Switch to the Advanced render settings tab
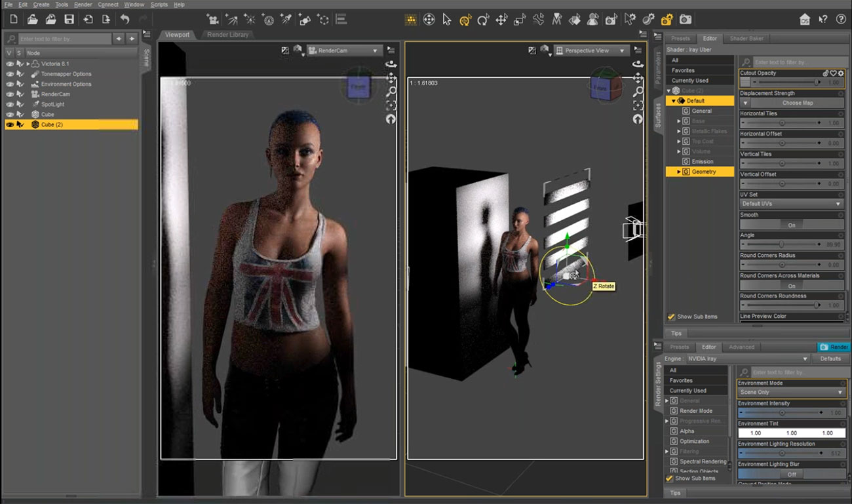Image resolution: width=852 pixels, height=504 pixels. [x=741, y=347]
